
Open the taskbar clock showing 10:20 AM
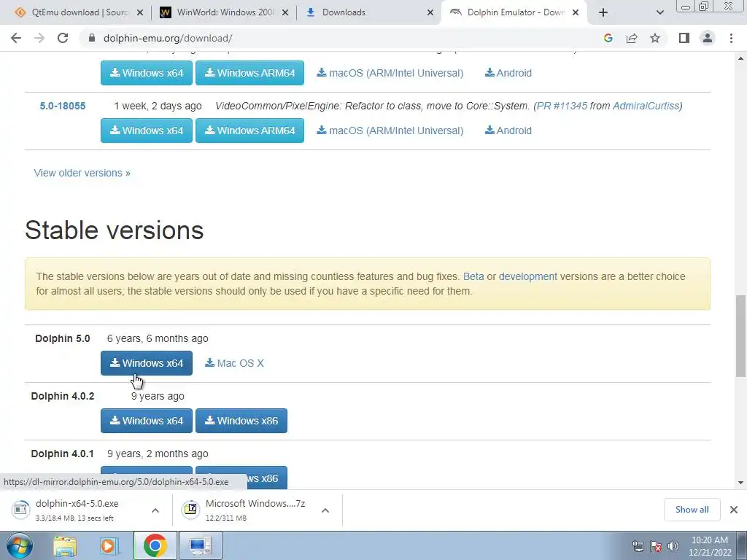pyautogui.click(x=709, y=546)
